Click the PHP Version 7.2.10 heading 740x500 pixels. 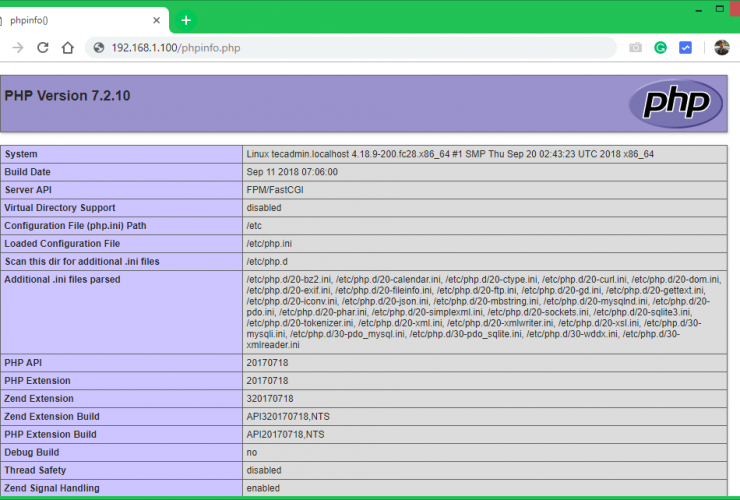(67, 96)
